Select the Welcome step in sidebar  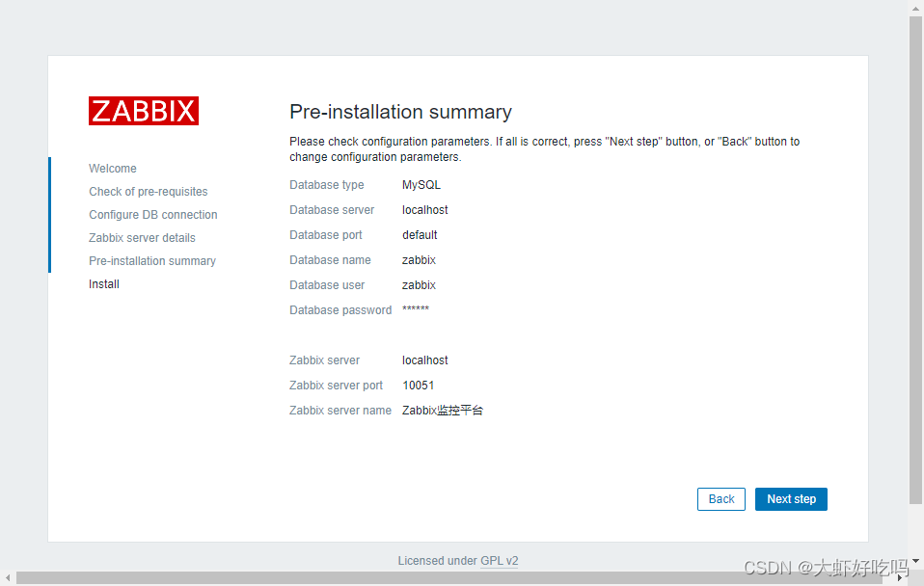click(113, 169)
